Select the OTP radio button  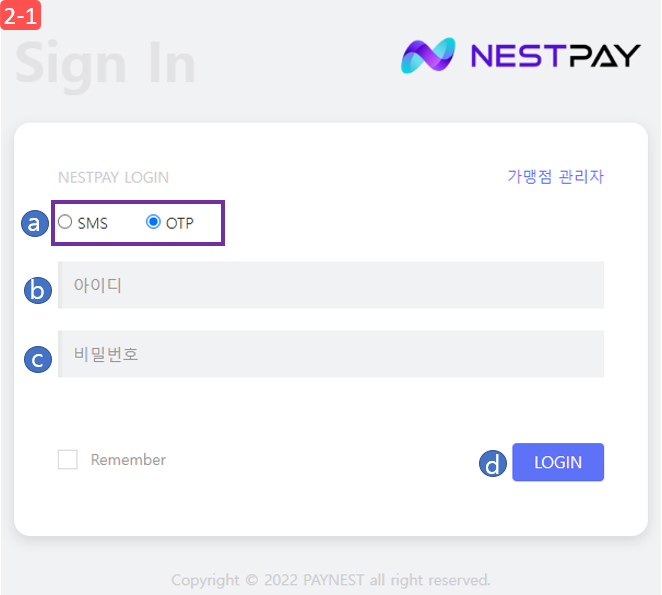coord(153,222)
